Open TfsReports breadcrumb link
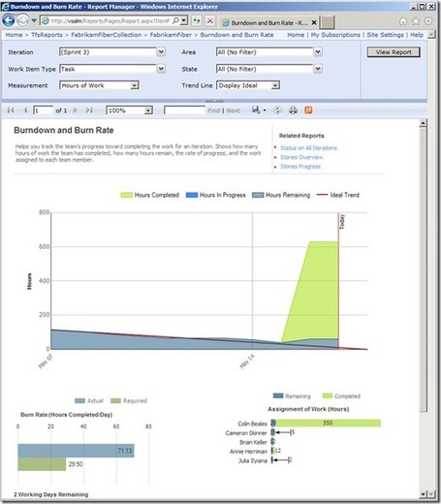 [47, 35]
